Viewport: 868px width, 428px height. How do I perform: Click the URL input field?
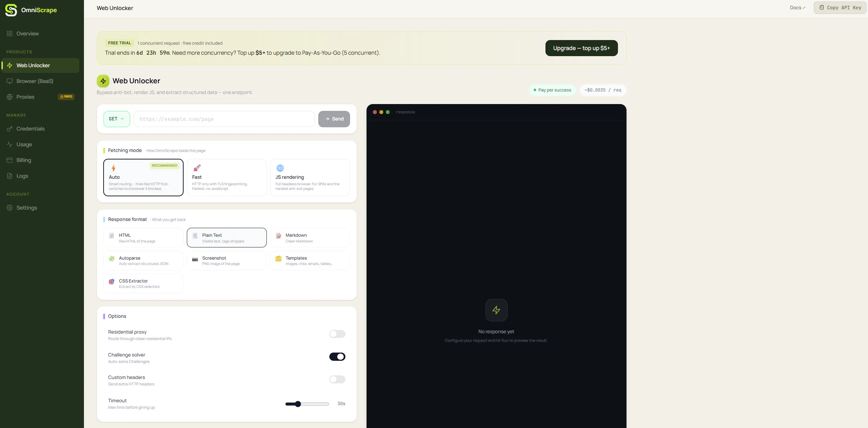[224, 119]
